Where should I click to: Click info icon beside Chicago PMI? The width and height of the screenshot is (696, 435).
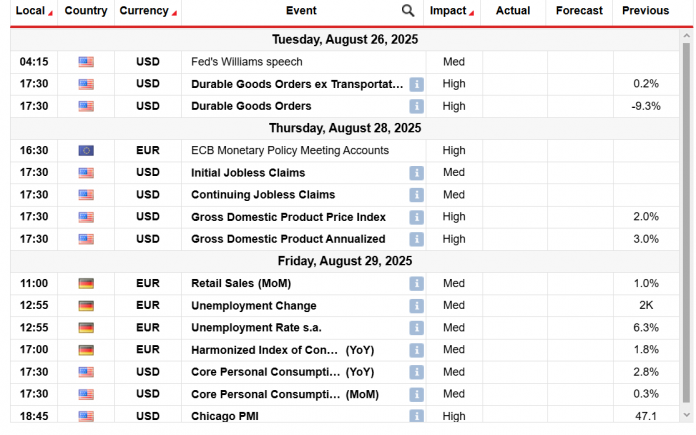(x=416, y=415)
